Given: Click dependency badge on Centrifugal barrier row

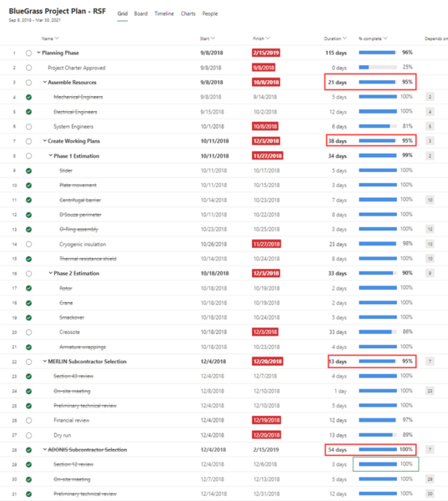Looking at the screenshot, I should click(x=430, y=200).
